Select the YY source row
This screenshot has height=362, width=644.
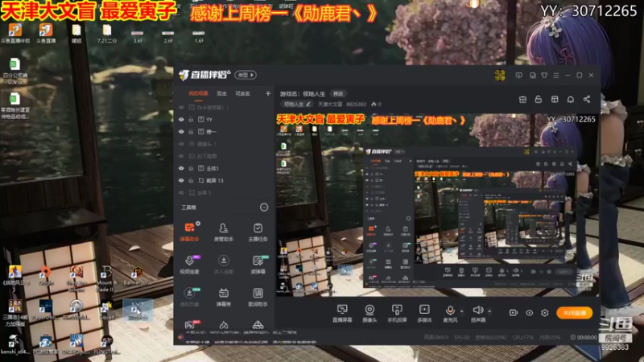[224, 119]
